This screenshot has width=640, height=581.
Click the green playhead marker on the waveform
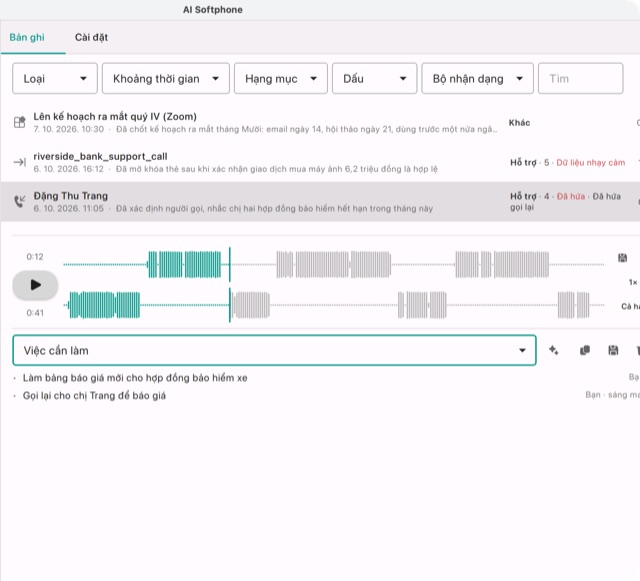pyautogui.click(x=230, y=285)
